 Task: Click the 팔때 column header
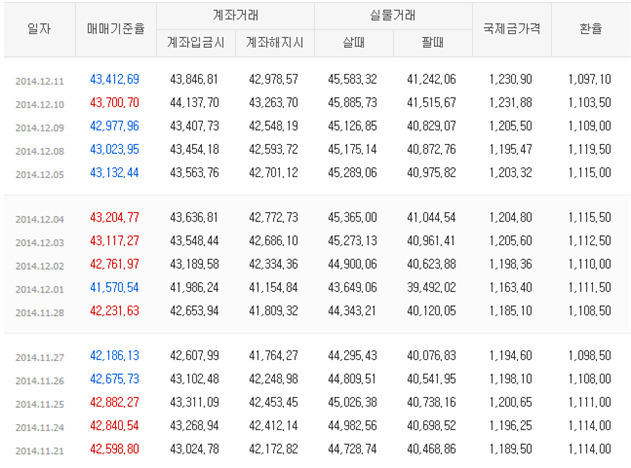(x=433, y=42)
